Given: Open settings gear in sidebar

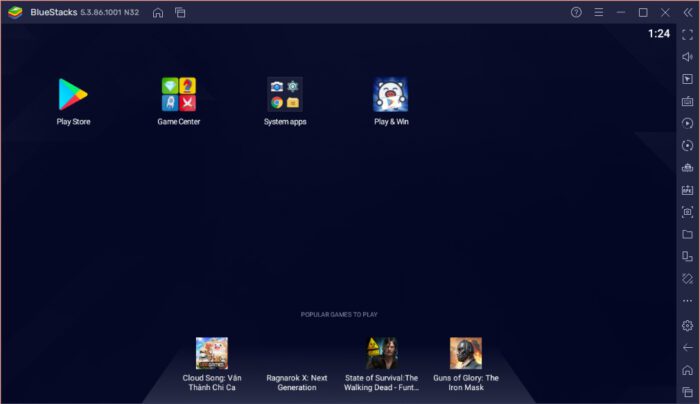Looking at the screenshot, I should tap(688, 325).
